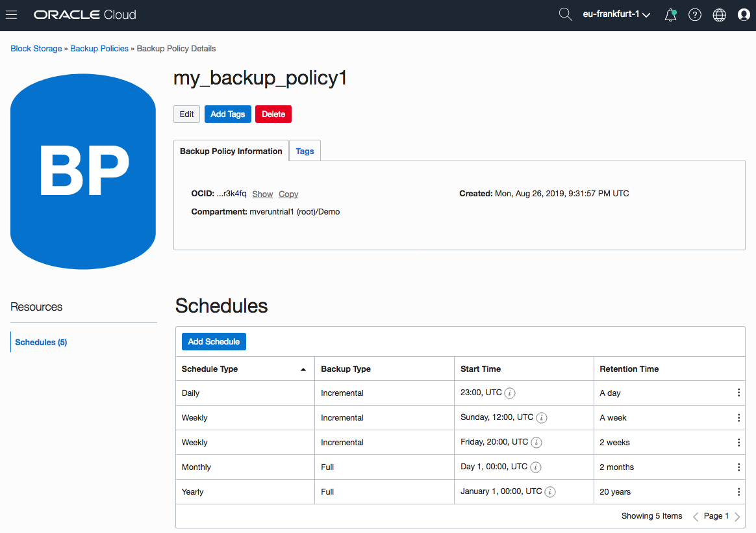
Task: Go to Backup Policies breadcrumb
Action: [x=99, y=49]
